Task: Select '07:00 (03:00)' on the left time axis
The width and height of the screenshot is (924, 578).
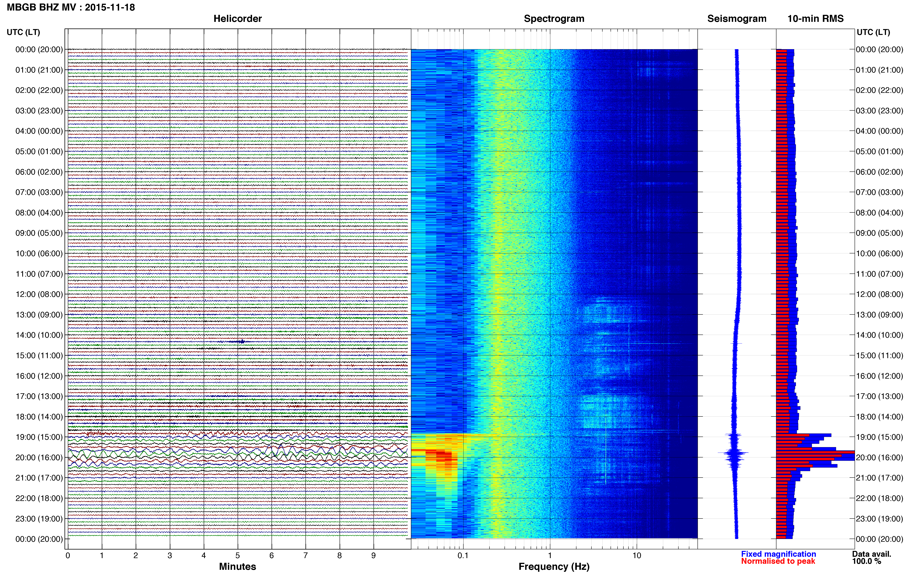Action: (x=39, y=192)
